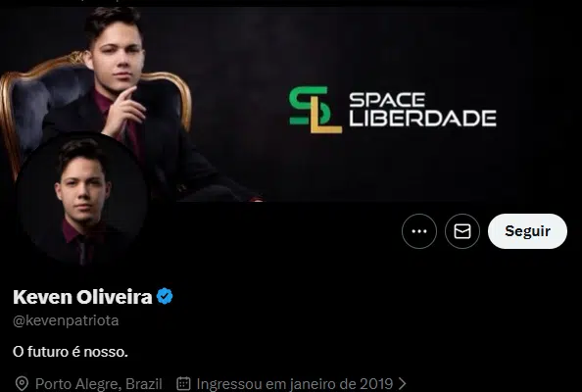This screenshot has height=392, width=582.
Task: Click the seated man's face in banner
Action: [x=117, y=56]
